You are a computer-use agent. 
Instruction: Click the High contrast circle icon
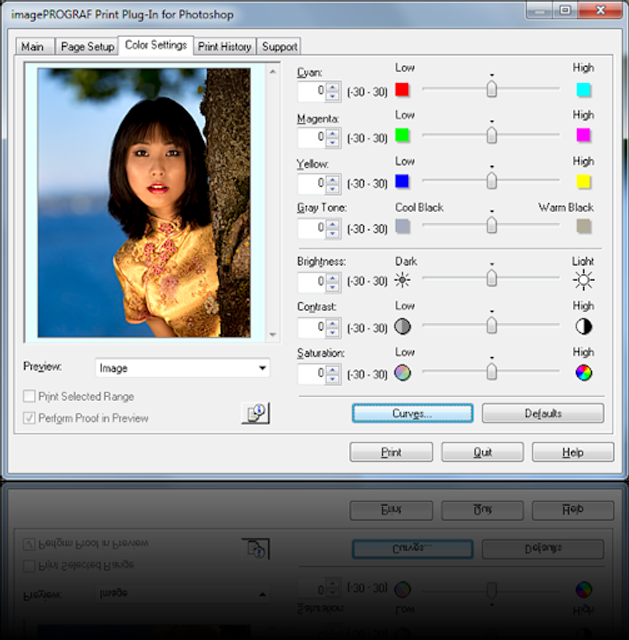tap(583, 327)
